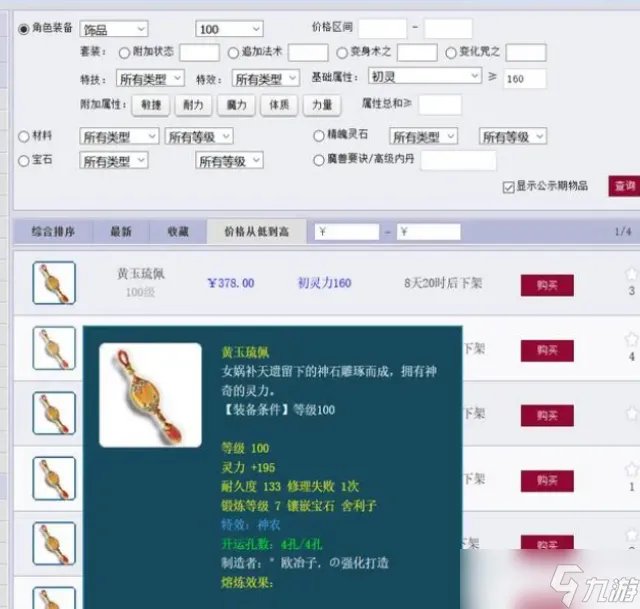Click the red 查询 search button

coord(624,186)
